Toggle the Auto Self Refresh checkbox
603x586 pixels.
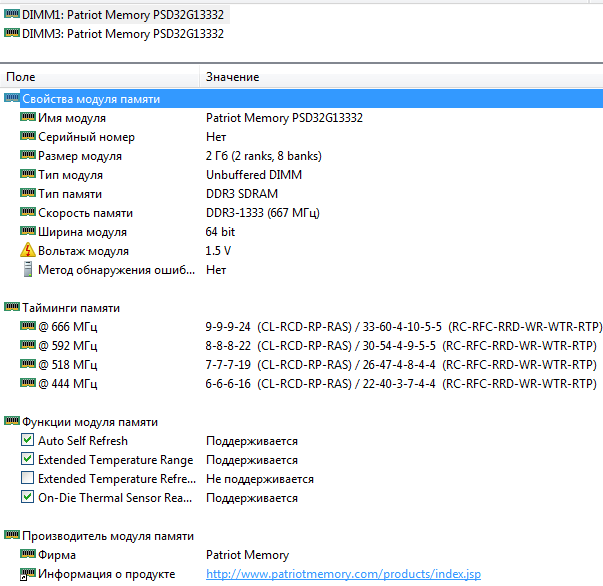(27, 440)
